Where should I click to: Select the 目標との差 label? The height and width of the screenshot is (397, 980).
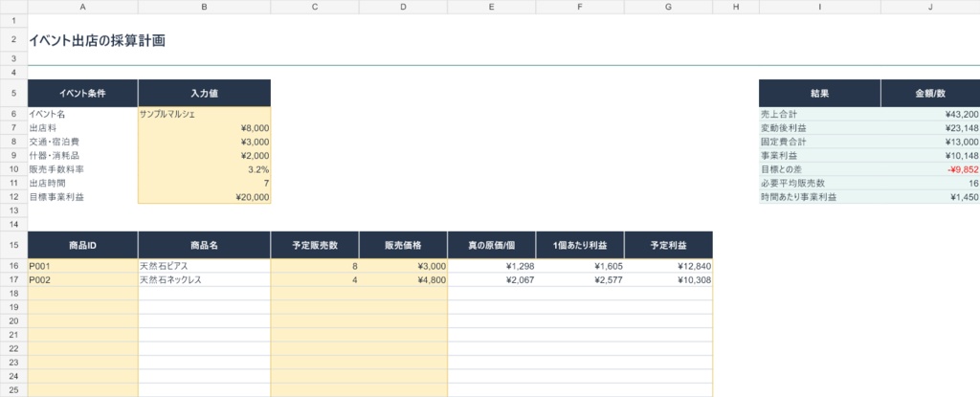[x=820, y=168]
